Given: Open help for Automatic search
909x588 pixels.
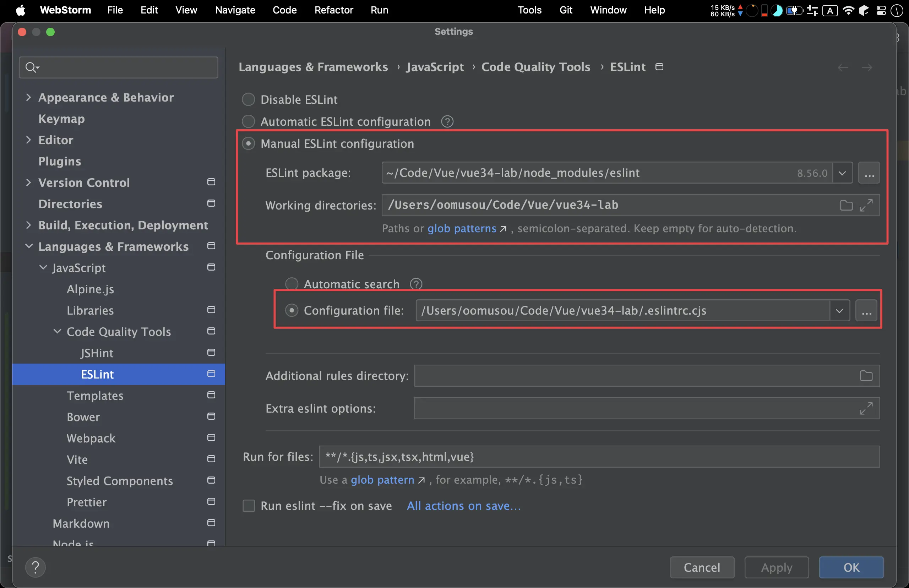Looking at the screenshot, I should pos(416,284).
